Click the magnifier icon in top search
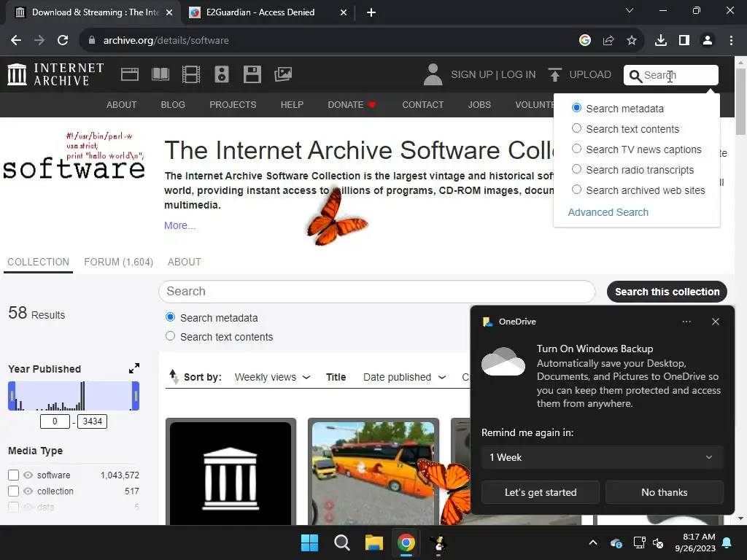This screenshot has width=747, height=560. [635, 75]
